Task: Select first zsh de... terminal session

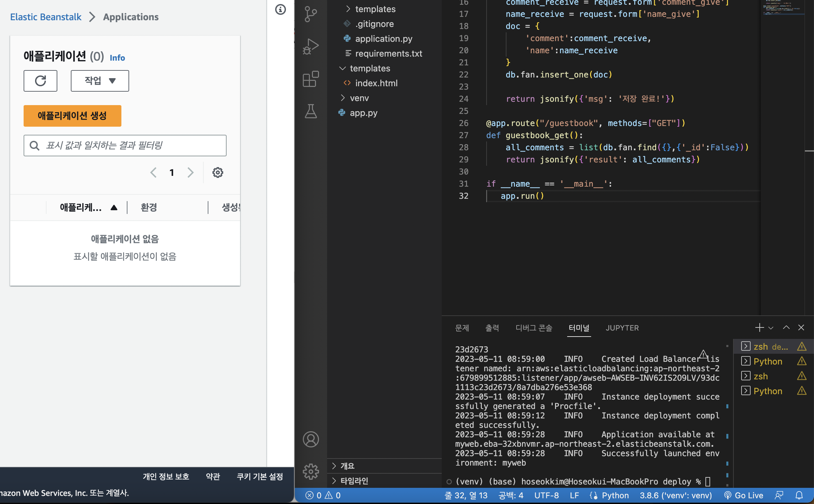Action: coord(774,347)
